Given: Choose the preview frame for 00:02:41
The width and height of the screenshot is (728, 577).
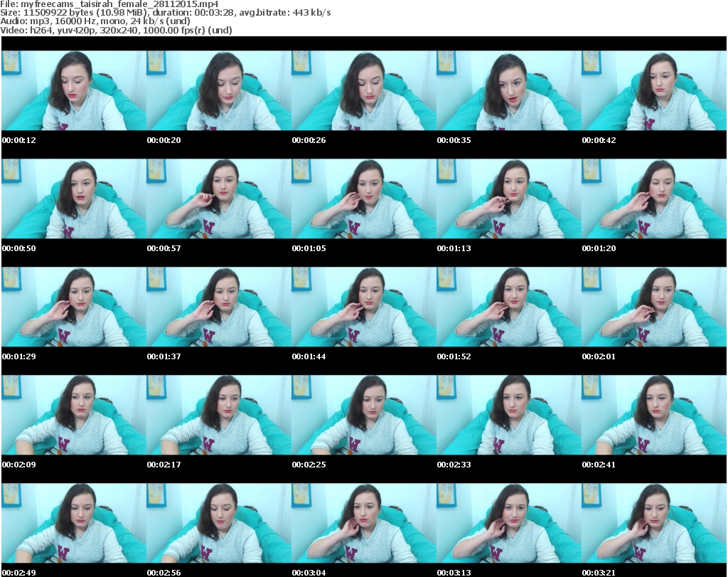Looking at the screenshot, I should click(654, 415).
